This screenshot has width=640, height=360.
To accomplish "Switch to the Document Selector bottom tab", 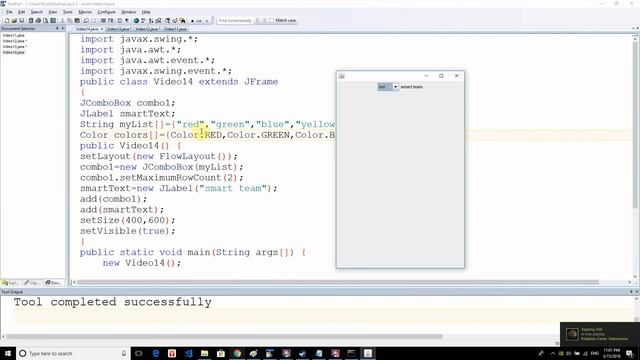I will click(x=53, y=282).
